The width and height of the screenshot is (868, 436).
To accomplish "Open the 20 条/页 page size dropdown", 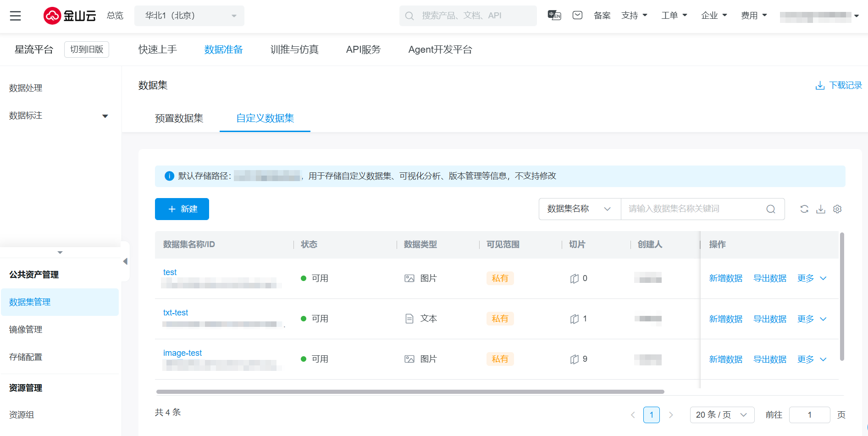I will pyautogui.click(x=722, y=415).
